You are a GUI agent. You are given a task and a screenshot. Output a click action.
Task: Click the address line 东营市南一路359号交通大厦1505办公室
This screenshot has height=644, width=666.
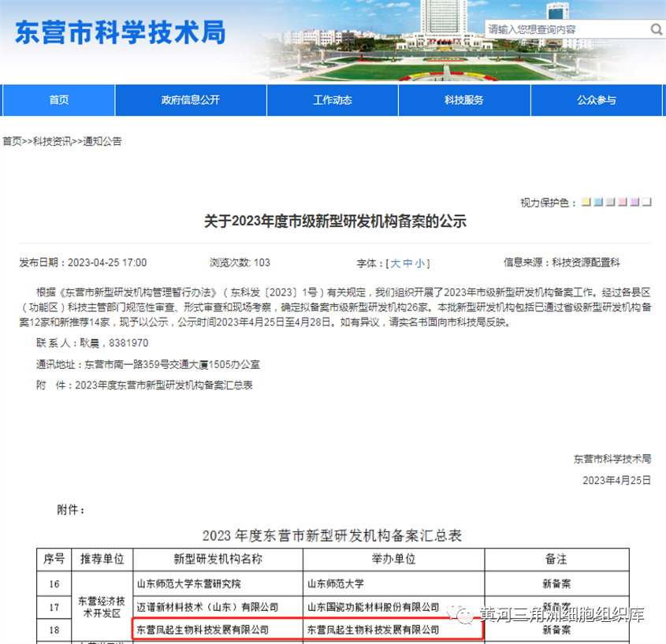tap(172, 364)
